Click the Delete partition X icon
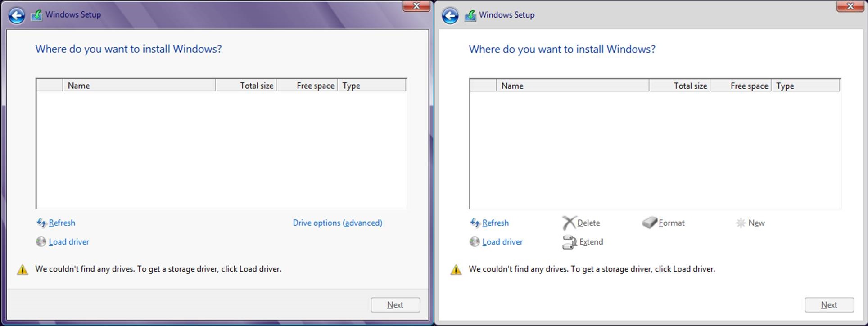The image size is (868, 327). point(569,223)
